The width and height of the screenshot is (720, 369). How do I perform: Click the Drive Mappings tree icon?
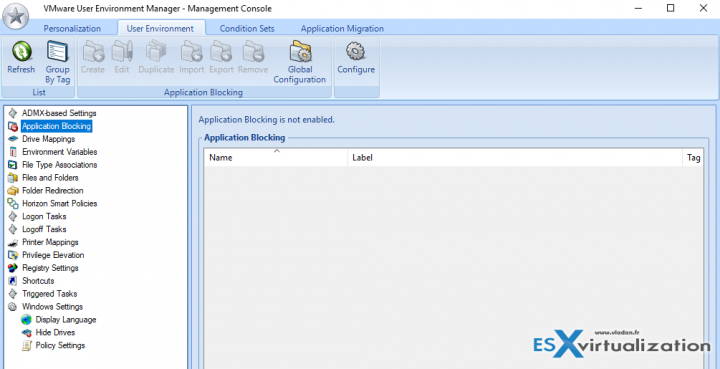click(x=13, y=139)
